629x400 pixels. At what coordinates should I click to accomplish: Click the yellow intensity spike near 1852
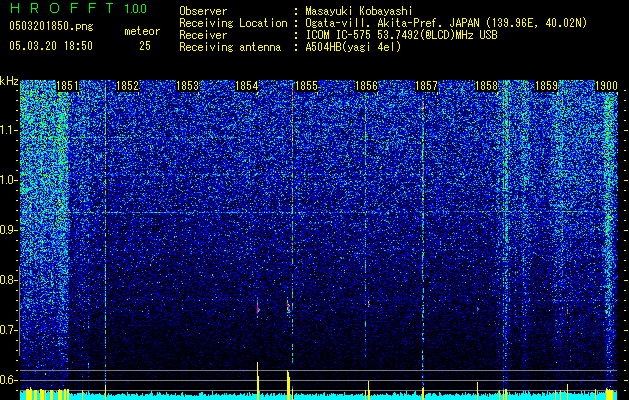[106, 392]
